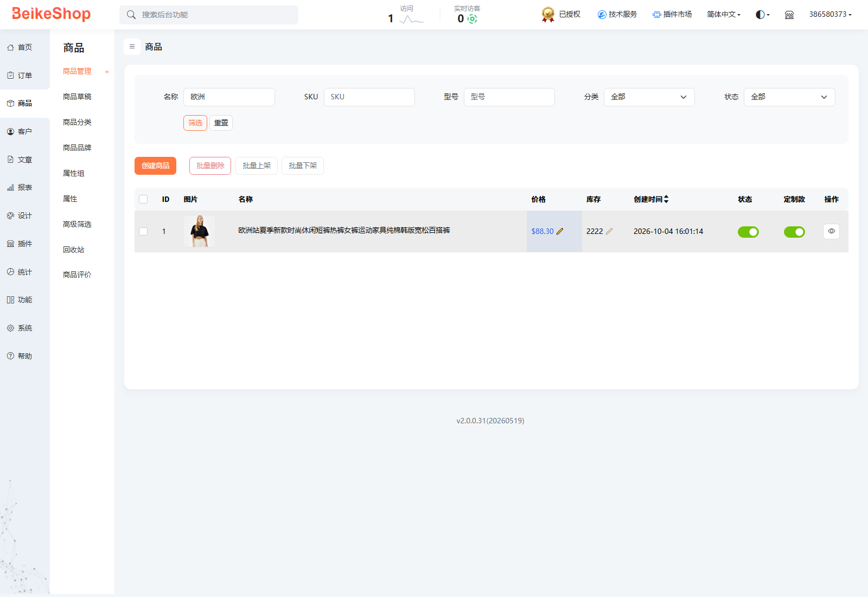The width and height of the screenshot is (868, 597).
Task: Go to 首页 home in sidebar
Action: point(20,47)
